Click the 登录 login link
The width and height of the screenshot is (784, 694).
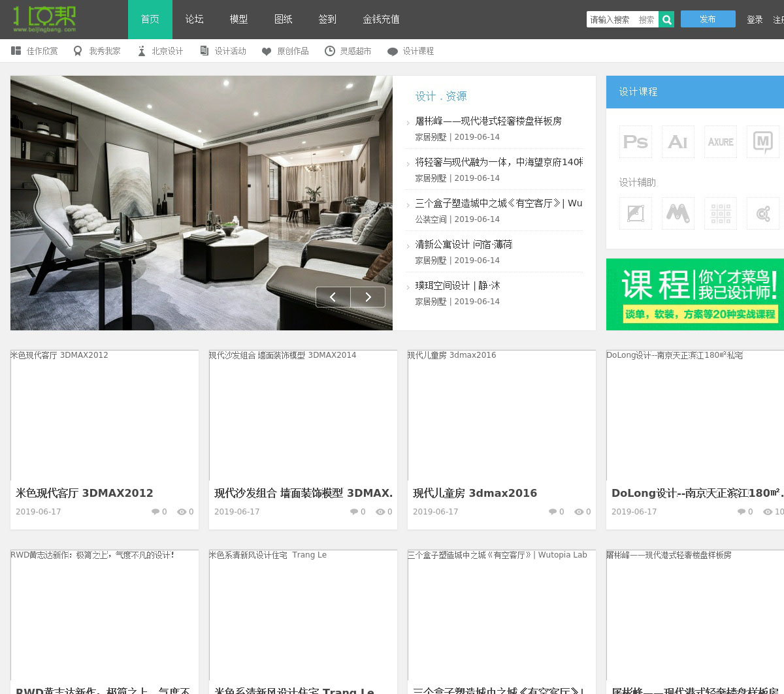tap(755, 20)
